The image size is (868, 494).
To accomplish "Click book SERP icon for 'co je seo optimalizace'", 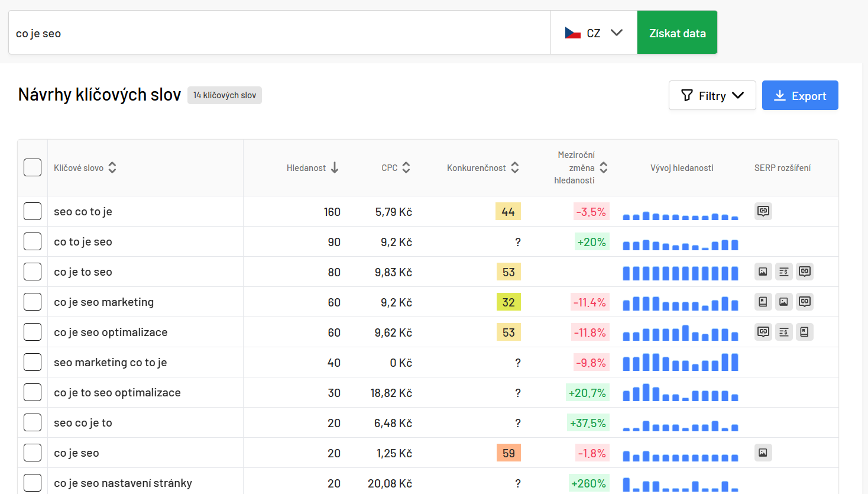I will 804,332.
